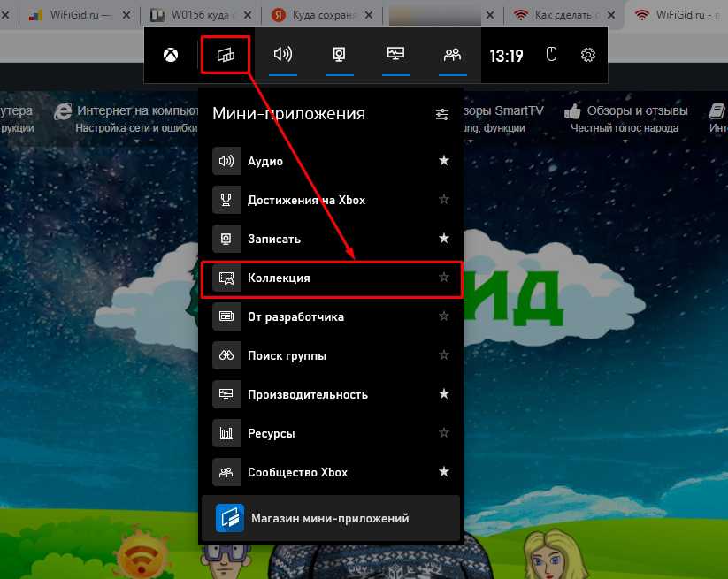Toggle the Xbox Social widget icon in top bar

(452, 55)
